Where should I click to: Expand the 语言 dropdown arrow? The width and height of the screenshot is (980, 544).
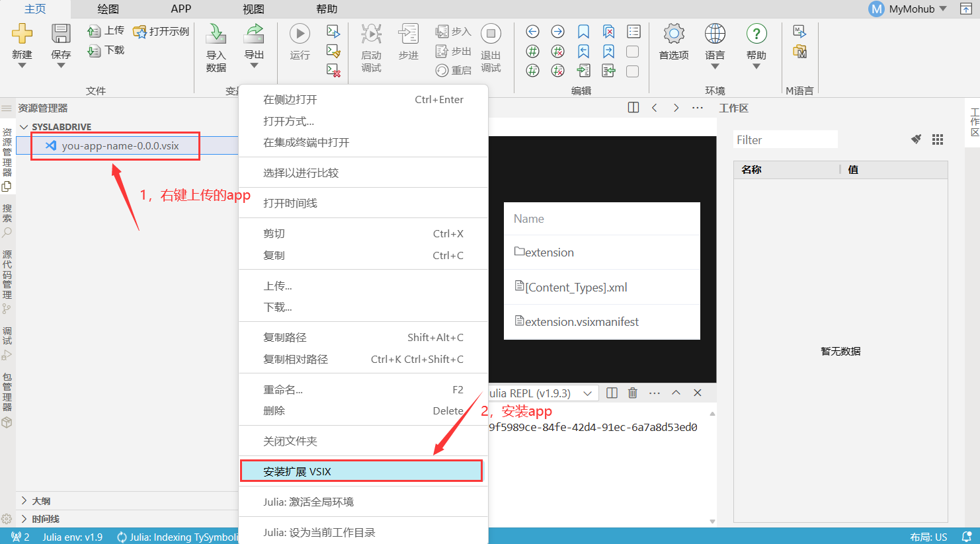point(715,66)
